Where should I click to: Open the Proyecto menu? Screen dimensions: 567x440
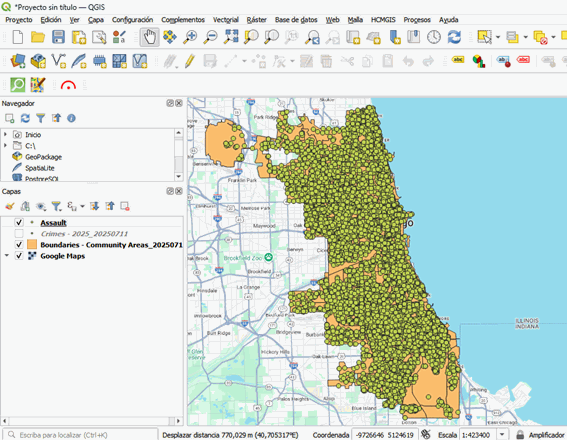(19, 20)
